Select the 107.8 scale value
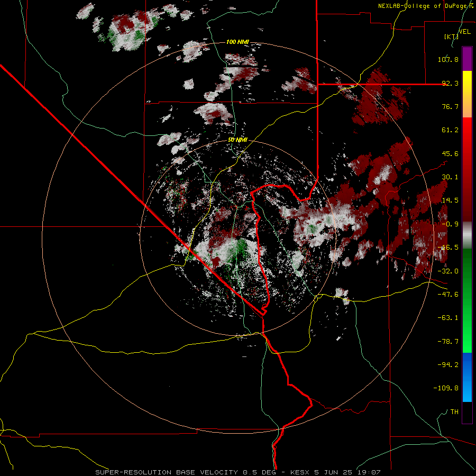476x476 pixels. 448,59
